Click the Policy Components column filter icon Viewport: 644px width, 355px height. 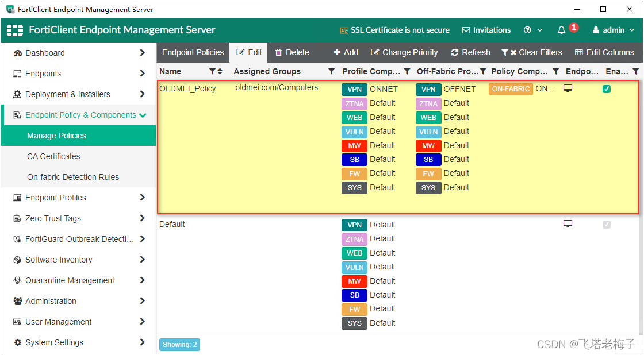[x=555, y=71]
